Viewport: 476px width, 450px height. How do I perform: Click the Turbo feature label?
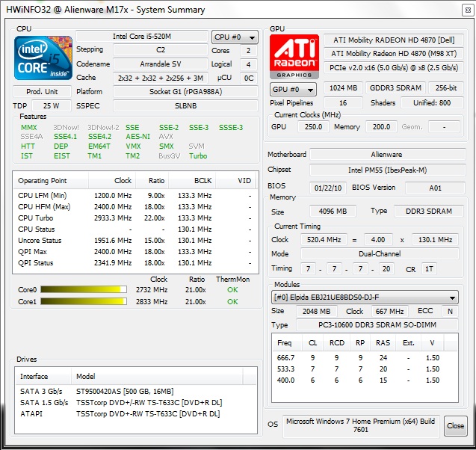(198, 156)
